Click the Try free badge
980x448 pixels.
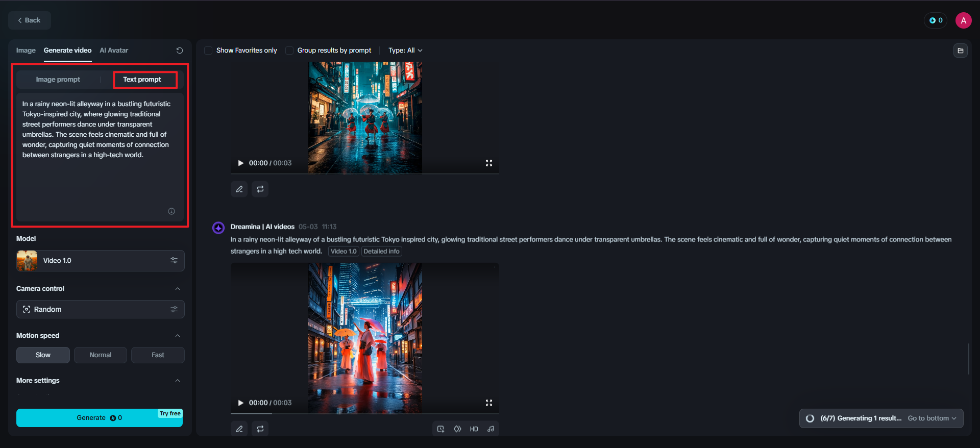click(170, 414)
